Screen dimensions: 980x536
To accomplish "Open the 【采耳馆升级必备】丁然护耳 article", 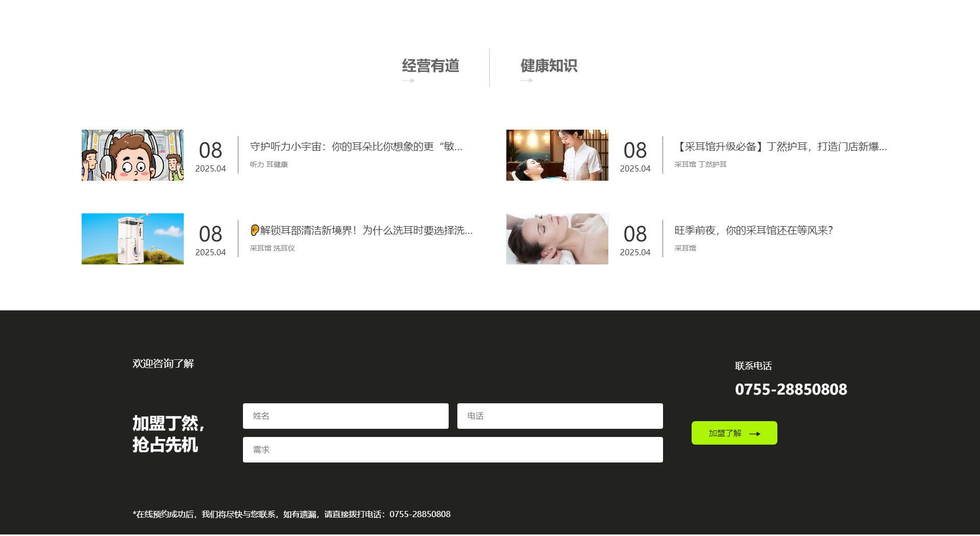I will tap(780, 147).
